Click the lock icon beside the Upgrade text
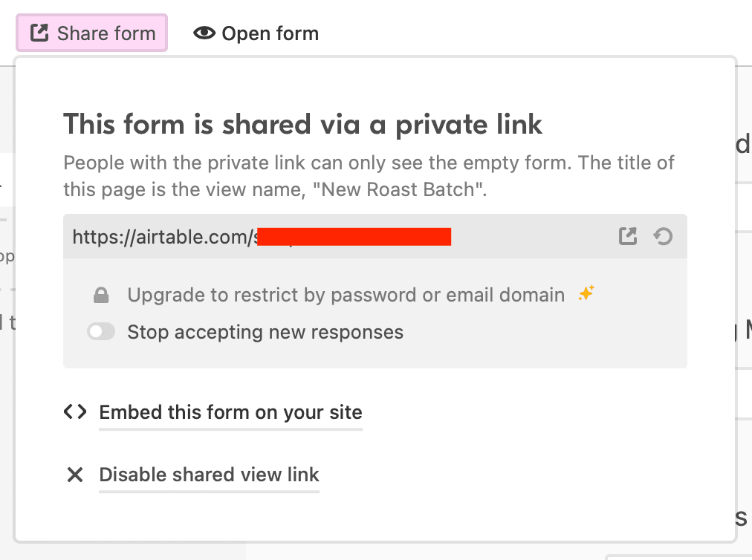The width and height of the screenshot is (752, 560). [101, 296]
